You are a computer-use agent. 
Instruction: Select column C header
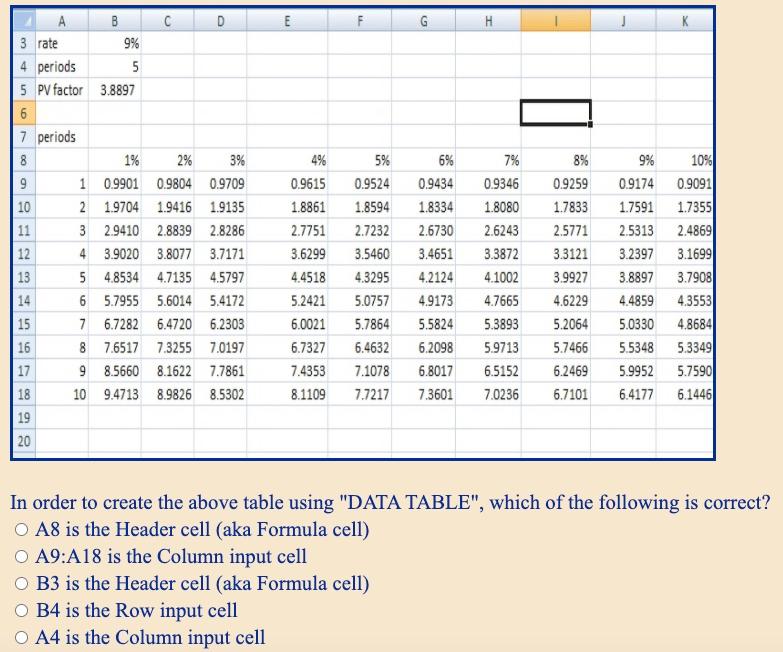click(168, 20)
